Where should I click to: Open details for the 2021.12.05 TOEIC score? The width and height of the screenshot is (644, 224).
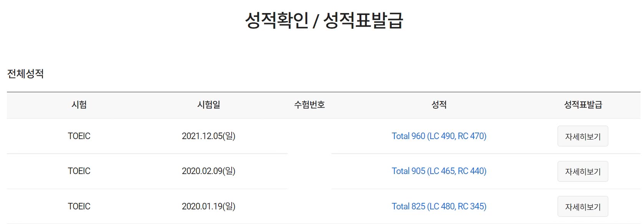(x=583, y=136)
